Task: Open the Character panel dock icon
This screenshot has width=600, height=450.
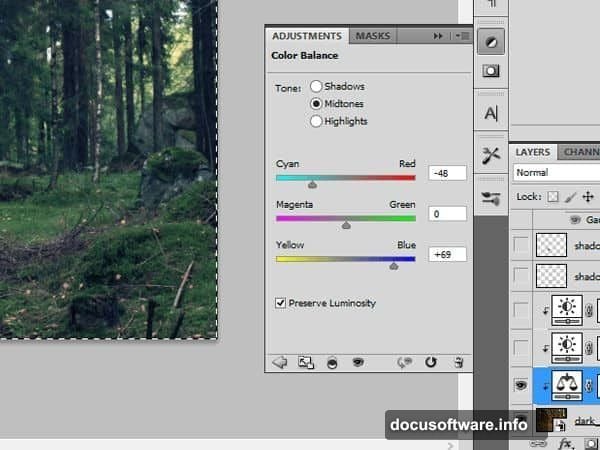Action: coord(491,113)
